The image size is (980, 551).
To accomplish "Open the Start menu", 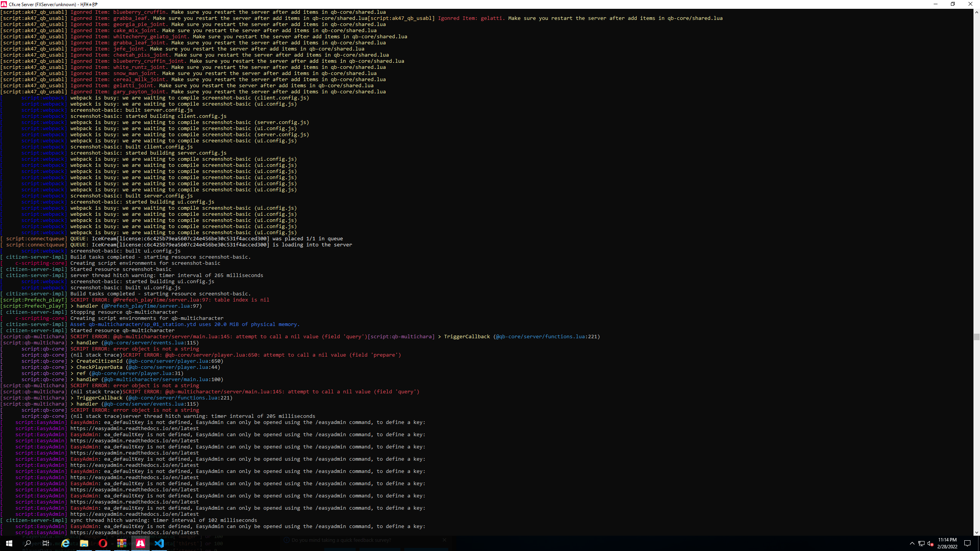I will point(9,543).
